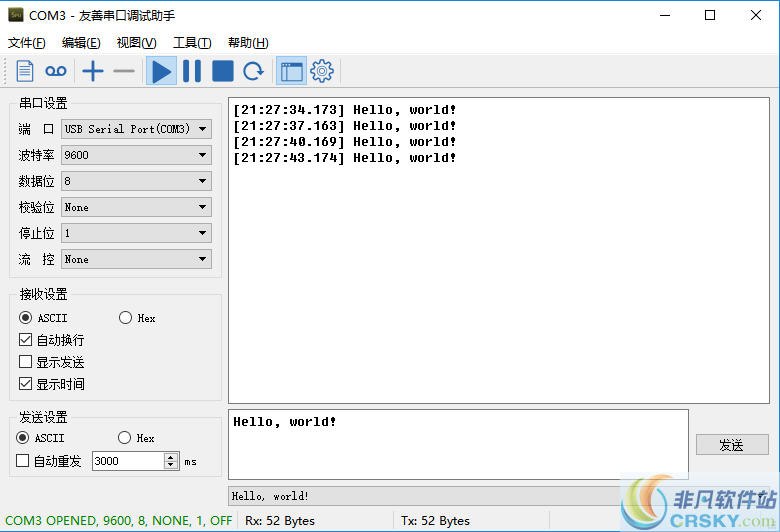Stop the serial connection with stop icon
This screenshot has width=780, height=532.
tap(223, 71)
